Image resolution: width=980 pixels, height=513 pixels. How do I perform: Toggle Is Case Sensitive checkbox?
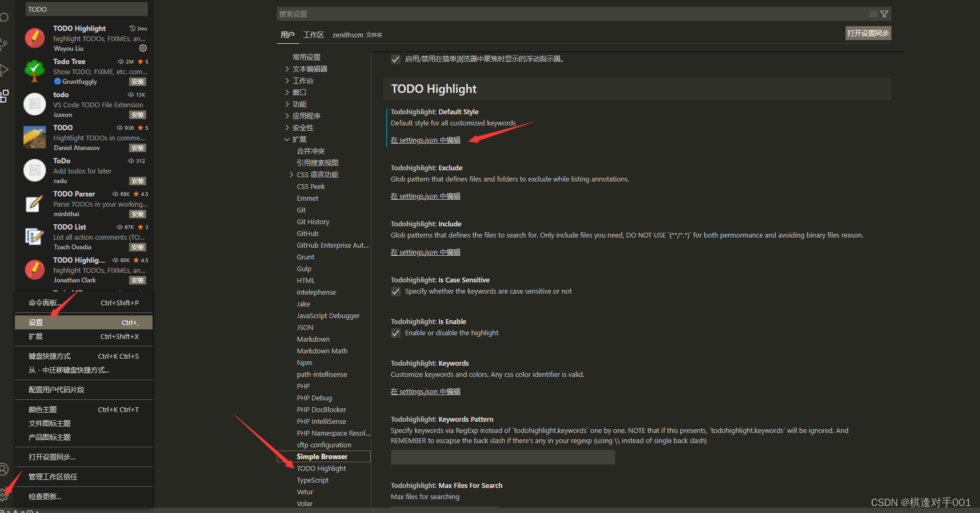pyautogui.click(x=396, y=291)
